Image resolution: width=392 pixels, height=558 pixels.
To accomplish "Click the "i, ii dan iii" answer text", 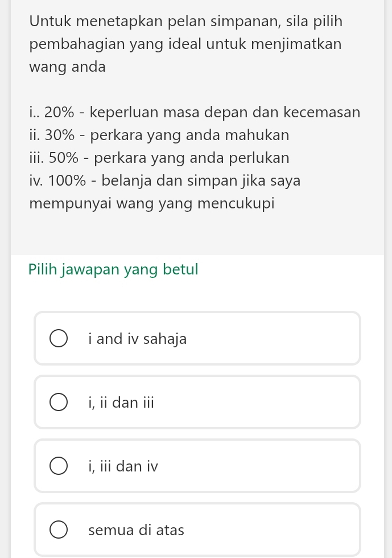I will click(x=121, y=403).
